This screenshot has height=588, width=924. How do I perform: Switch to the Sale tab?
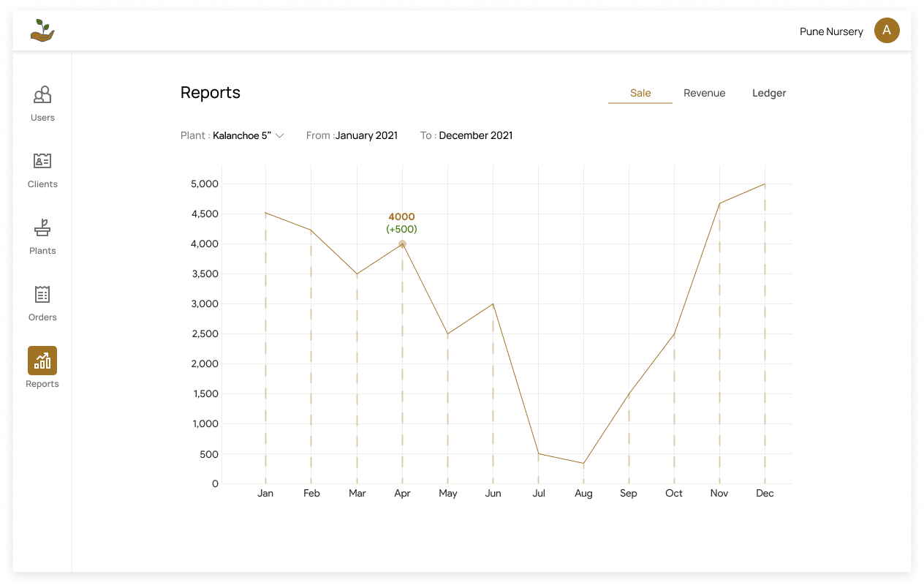[640, 93]
